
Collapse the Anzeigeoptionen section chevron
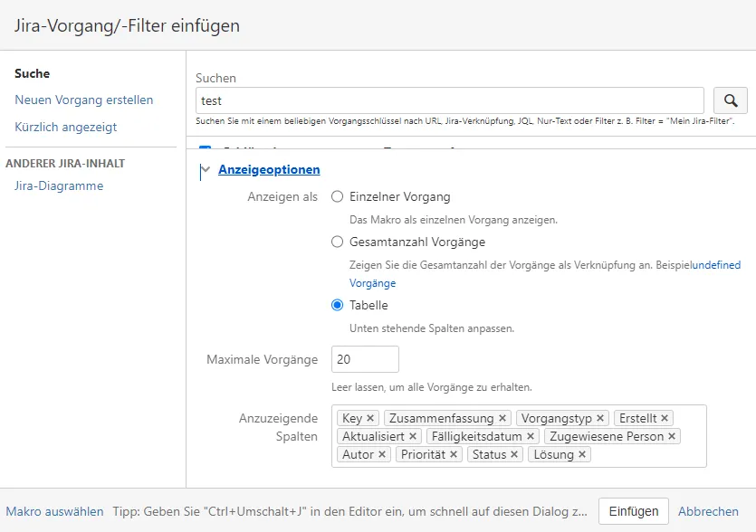pyautogui.click(x=206, y=169)
